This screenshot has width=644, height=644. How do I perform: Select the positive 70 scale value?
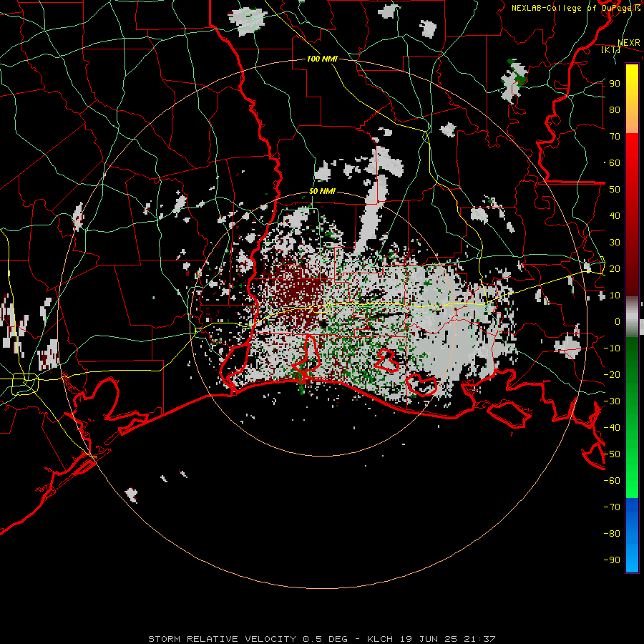[x=615, y=137]
